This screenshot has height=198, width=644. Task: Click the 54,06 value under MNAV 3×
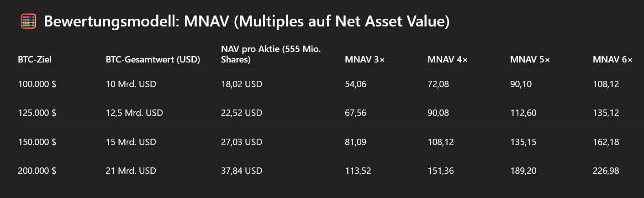(x=356, y=84)
